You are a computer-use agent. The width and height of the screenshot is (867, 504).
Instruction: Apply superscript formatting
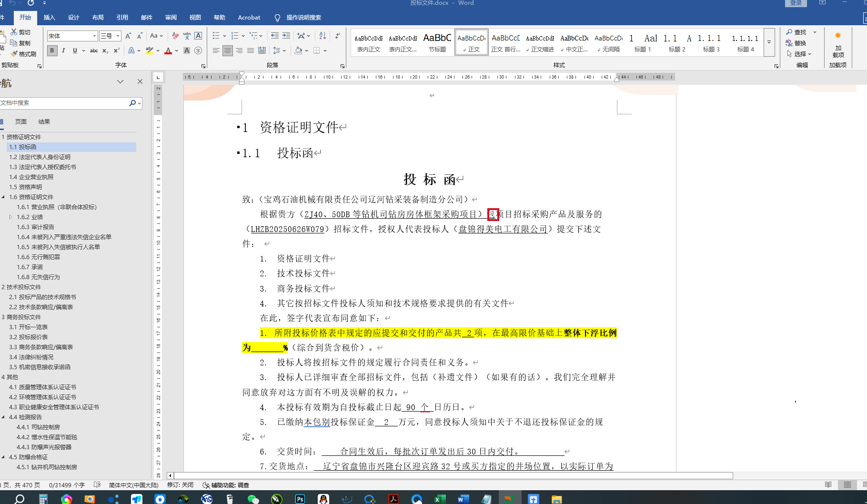coord(116,50)
